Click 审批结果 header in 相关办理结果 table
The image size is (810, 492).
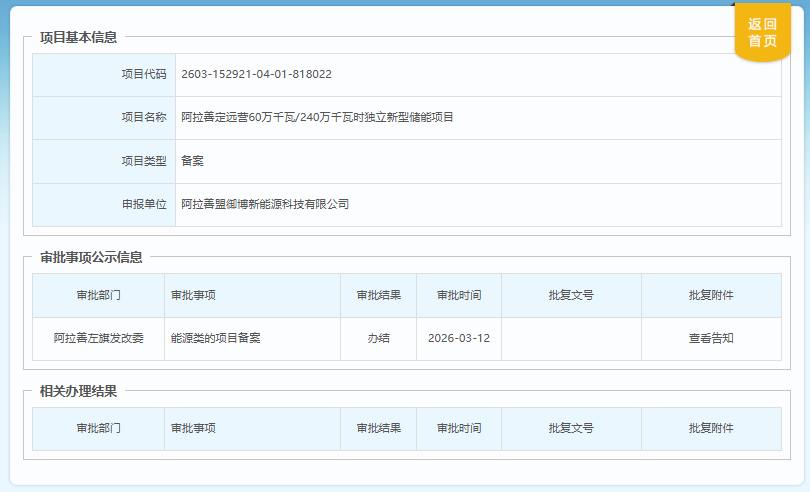coord(378,428)
